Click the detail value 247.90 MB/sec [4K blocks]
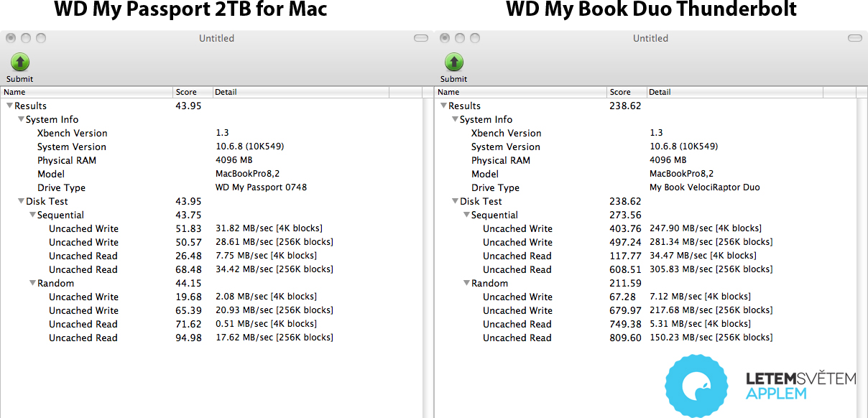The image size is (868, 418). click(x=706, y=228)
